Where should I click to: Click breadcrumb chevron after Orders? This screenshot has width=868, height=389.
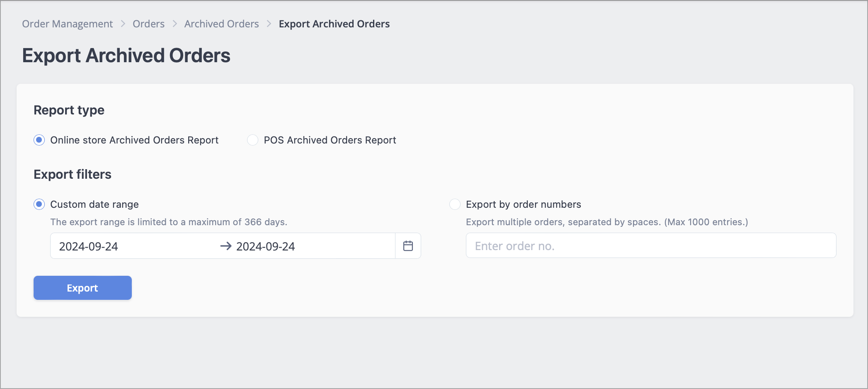tap(175, 24)
